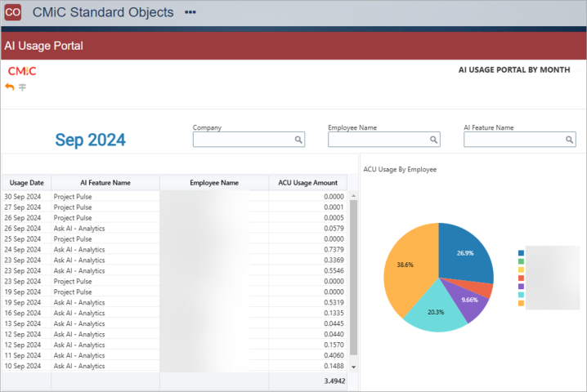The height and width of the screenshot is (392, 587).
Task: Click the 0.3369 ACU usage value
Action: coord(334,260)
